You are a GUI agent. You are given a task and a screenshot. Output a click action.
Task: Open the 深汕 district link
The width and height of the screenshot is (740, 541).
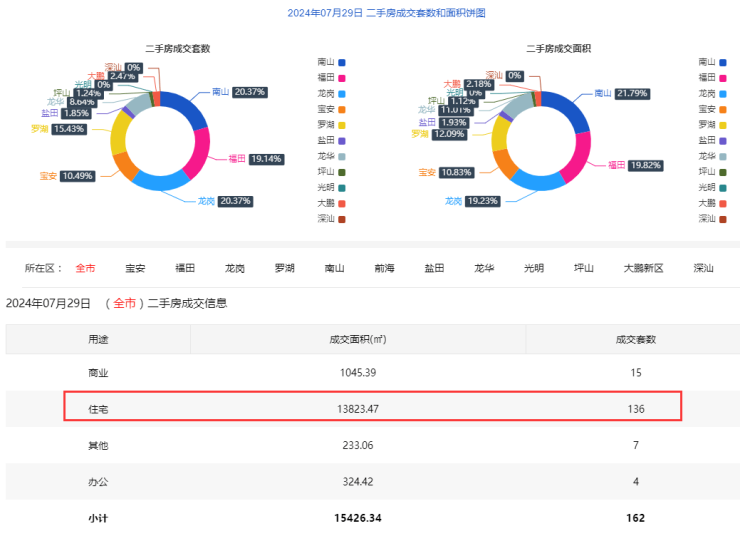tap(703, 268)
